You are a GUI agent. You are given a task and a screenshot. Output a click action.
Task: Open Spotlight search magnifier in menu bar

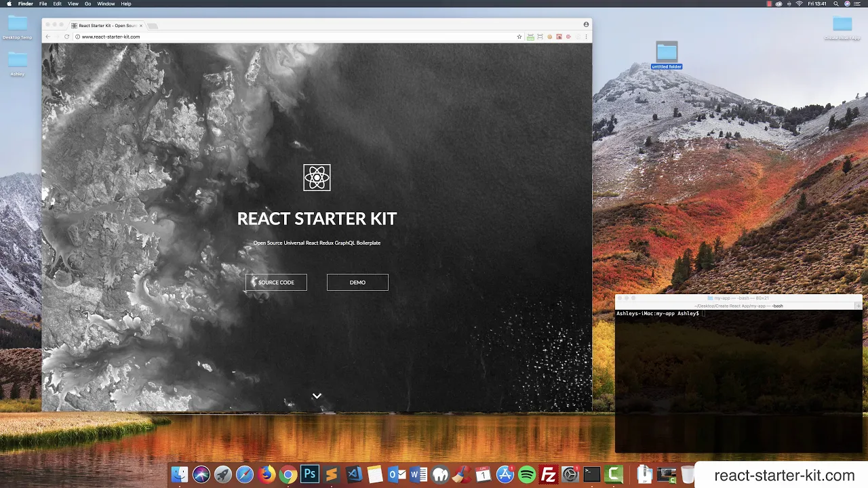coord(837,4)
